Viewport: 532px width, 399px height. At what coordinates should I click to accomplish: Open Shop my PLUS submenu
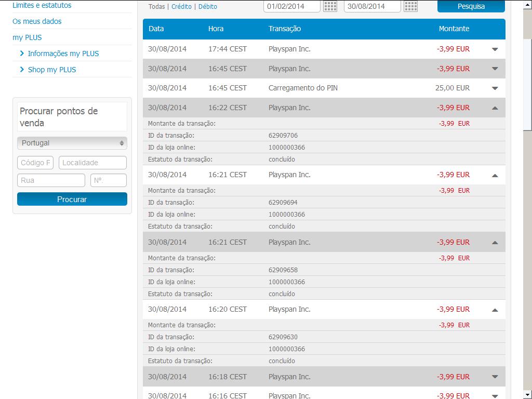coord(51,70)
